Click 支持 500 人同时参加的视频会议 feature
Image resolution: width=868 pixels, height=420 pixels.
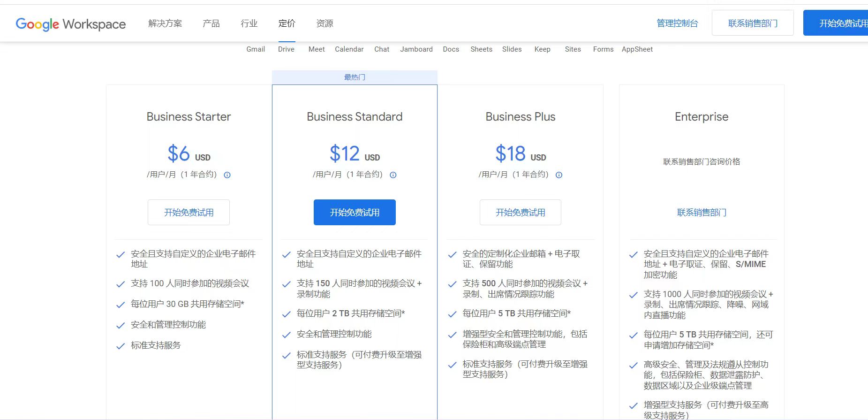(x=525, y=289)
